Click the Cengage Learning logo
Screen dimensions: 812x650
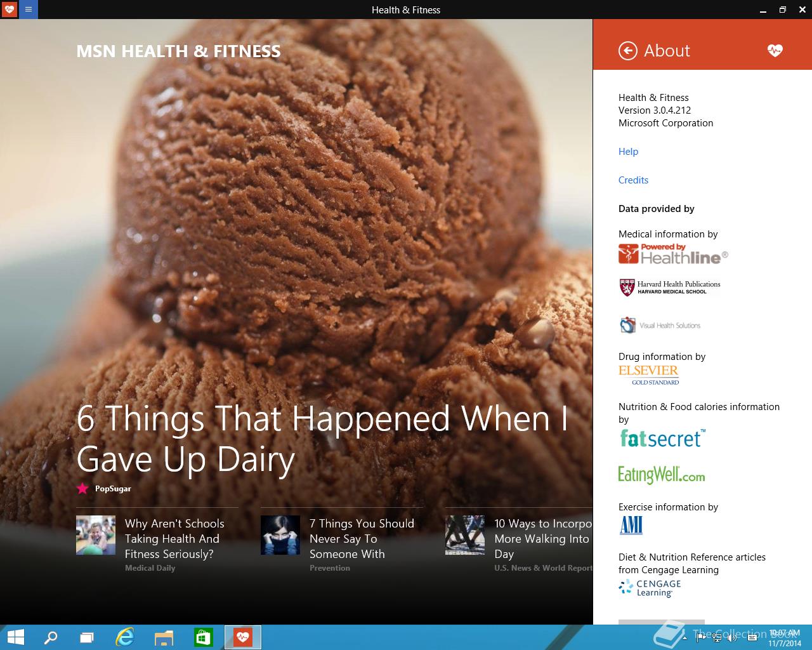[x=650, y=588]
